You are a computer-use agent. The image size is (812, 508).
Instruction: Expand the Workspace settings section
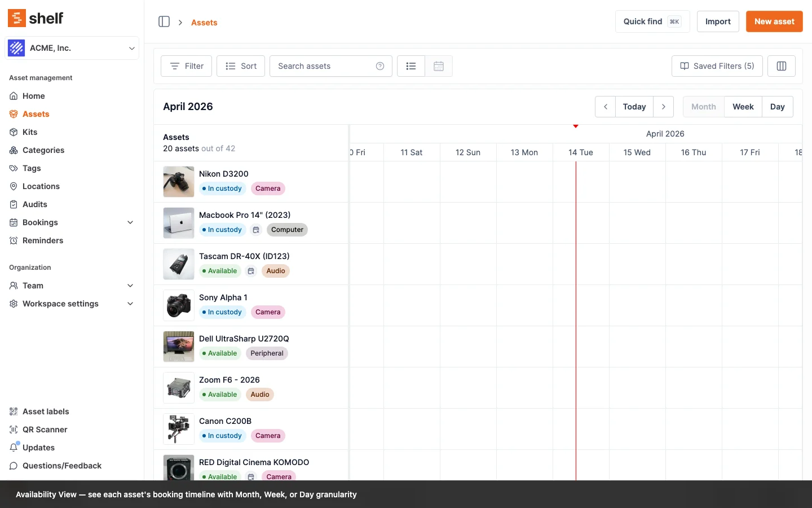point(130,304)
